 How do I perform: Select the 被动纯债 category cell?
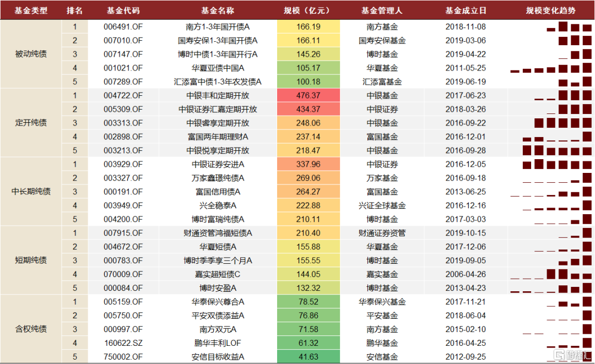tap(31, 54)
